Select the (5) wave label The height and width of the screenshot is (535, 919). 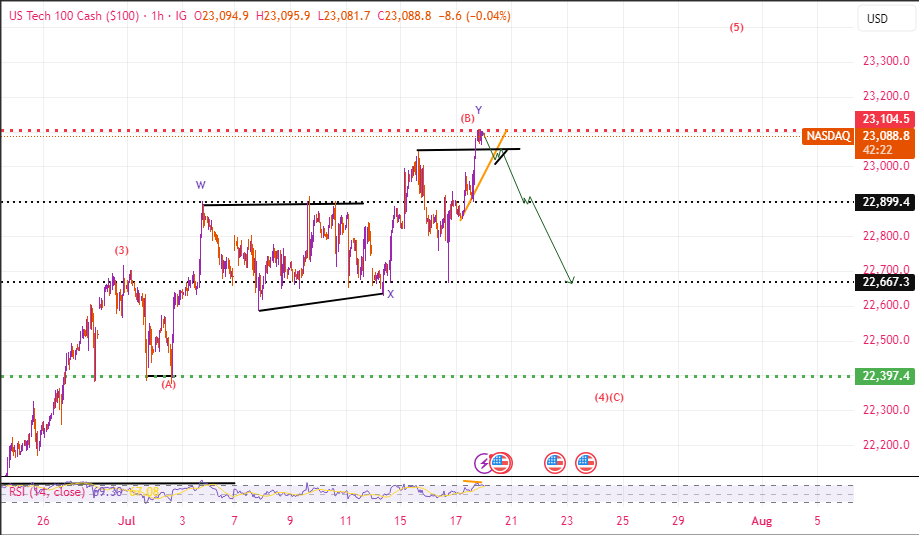coord(736,28)
